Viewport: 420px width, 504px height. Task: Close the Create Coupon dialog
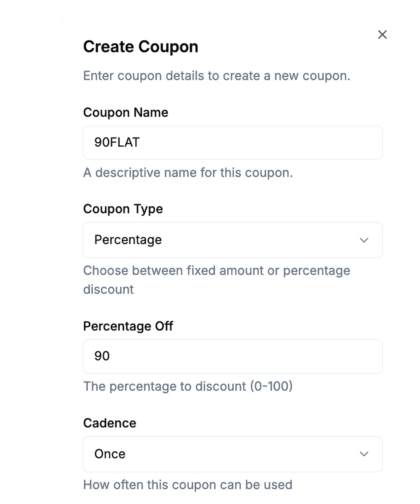382,35
